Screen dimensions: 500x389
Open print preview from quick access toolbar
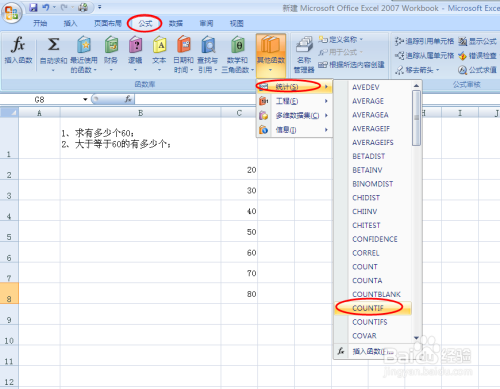point(83,7)
